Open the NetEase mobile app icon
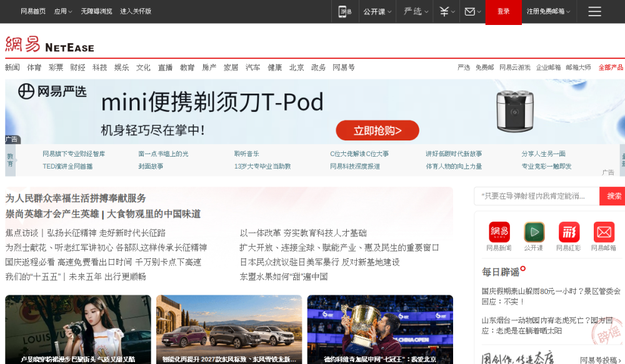The image size is (625, 364). click(x=345, y=11)
